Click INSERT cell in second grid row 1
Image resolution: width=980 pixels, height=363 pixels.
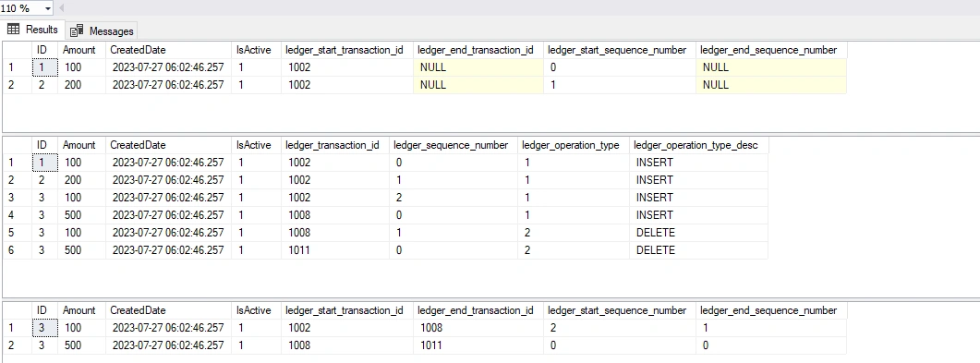coord(699,163)
